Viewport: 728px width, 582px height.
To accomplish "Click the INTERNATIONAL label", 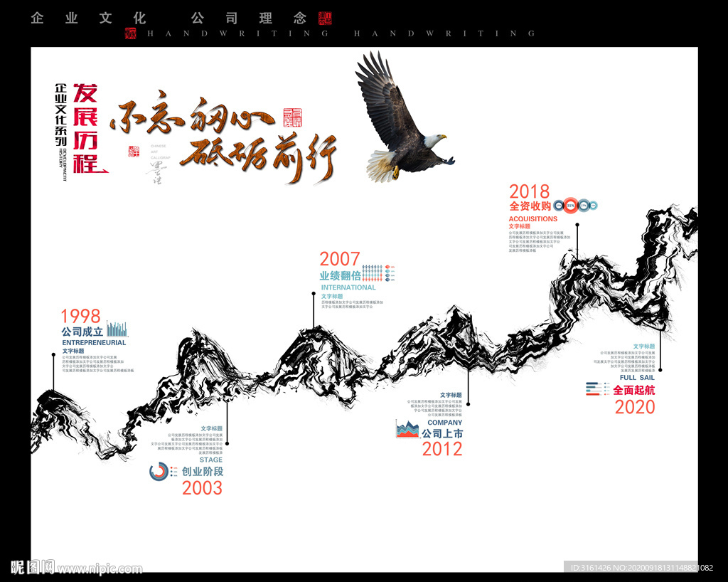I will point(348,287).
